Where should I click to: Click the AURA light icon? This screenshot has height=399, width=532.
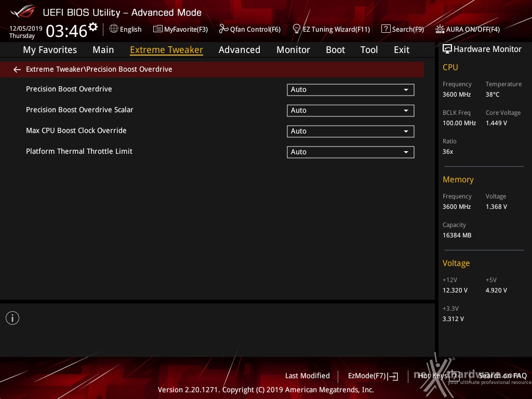pyautogui.click(x=440, y=29)
